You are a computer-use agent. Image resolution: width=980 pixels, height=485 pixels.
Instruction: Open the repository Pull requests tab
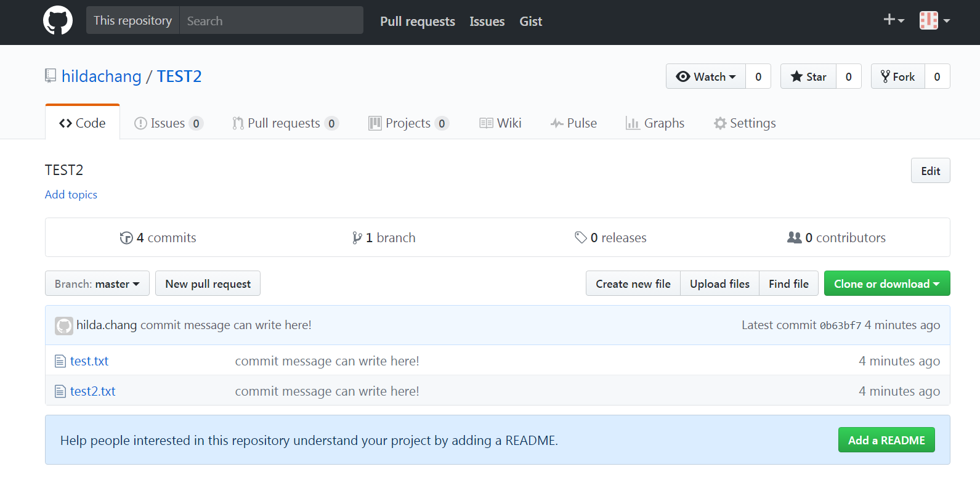tap(285, 123)
